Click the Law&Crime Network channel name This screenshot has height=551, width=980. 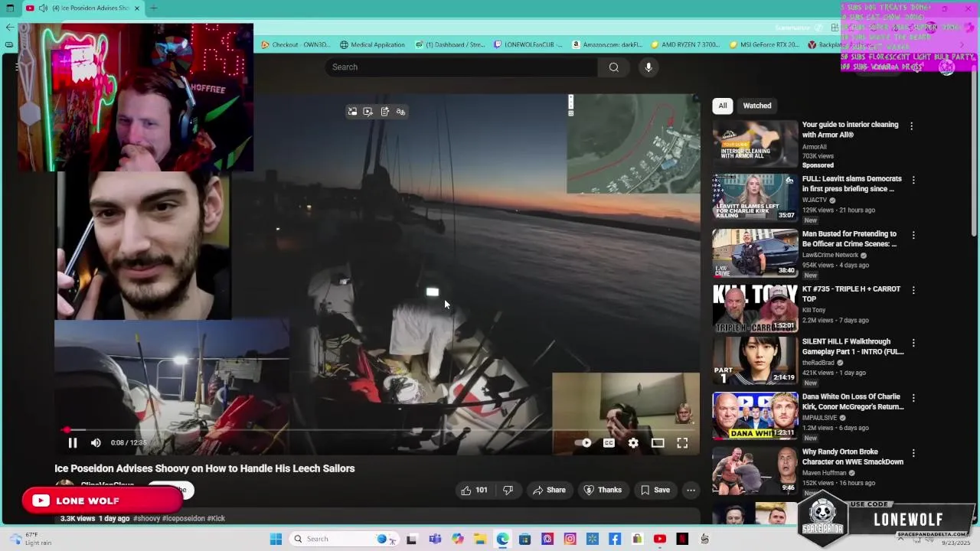(830, 255)
